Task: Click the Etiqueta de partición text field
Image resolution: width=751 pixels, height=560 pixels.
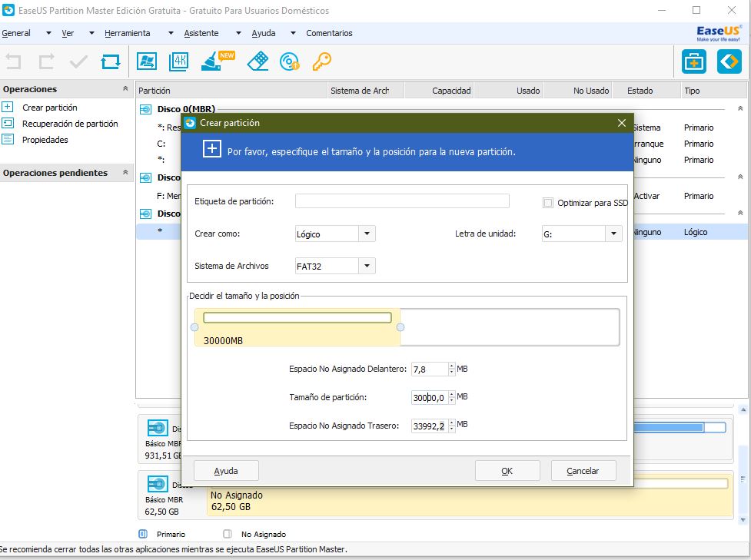Action: coord(402,201)
